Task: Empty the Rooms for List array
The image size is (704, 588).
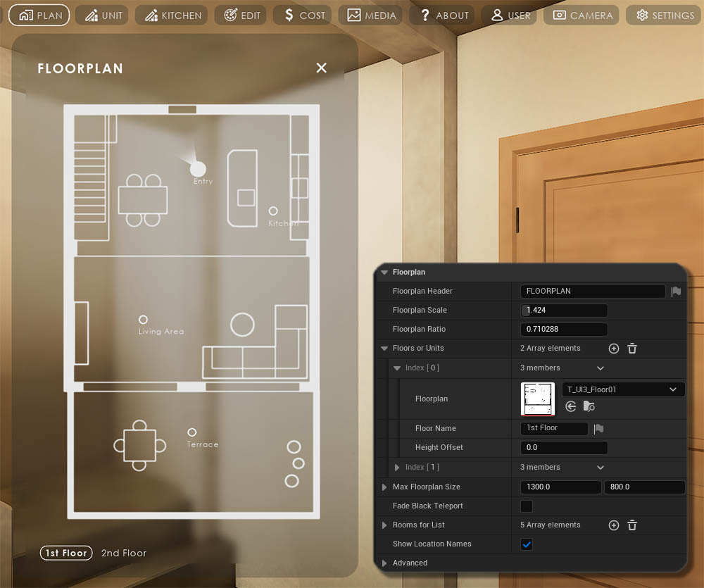Action: 632,525
